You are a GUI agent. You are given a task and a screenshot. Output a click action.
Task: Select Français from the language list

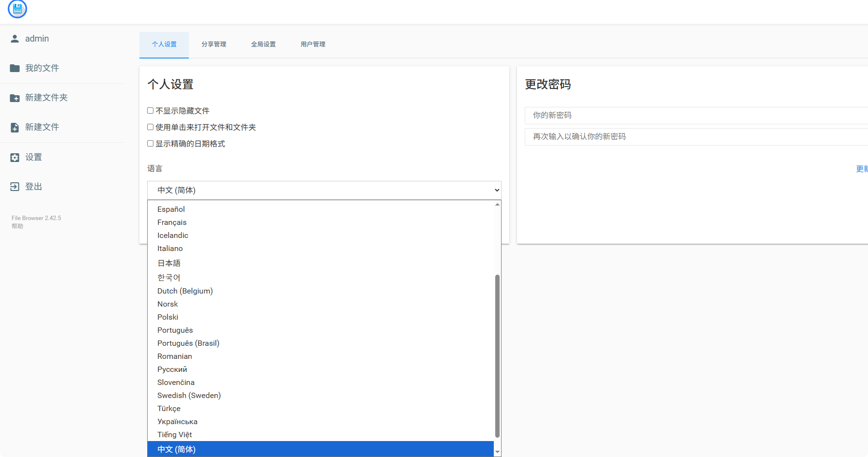[x=172, y=222]
